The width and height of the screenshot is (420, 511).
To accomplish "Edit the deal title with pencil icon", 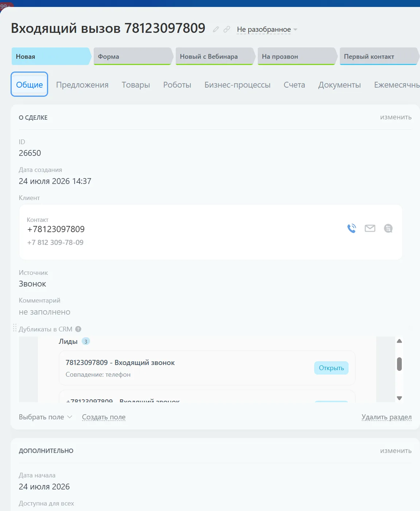I will pos(216,29).
